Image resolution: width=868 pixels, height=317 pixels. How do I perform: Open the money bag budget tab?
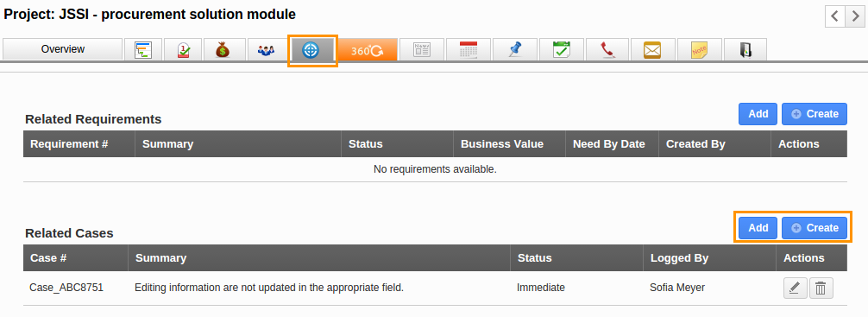point(223,49)
